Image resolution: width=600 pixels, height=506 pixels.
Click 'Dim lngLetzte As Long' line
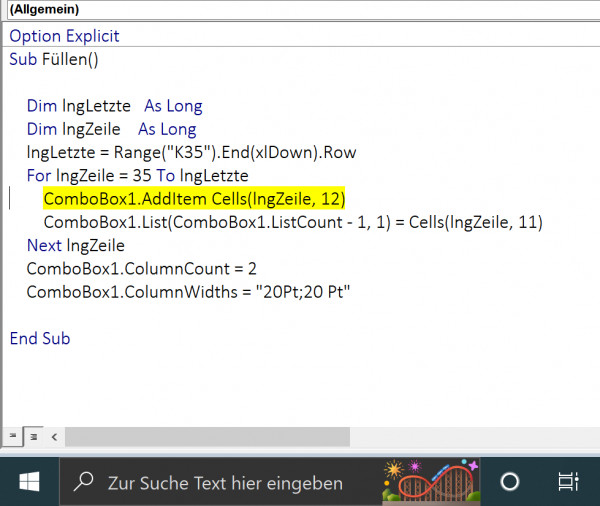click(114, 106)
